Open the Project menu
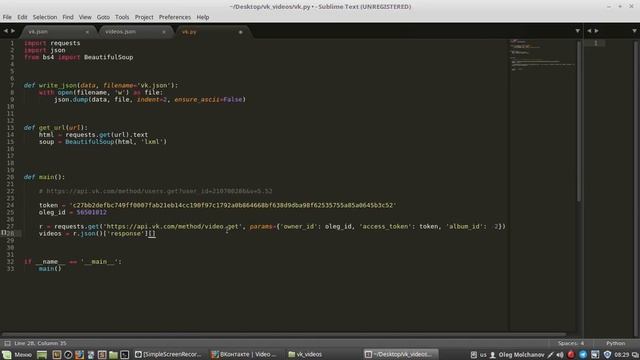The width and height of the screenshot is (640, 360). [144, 17]
